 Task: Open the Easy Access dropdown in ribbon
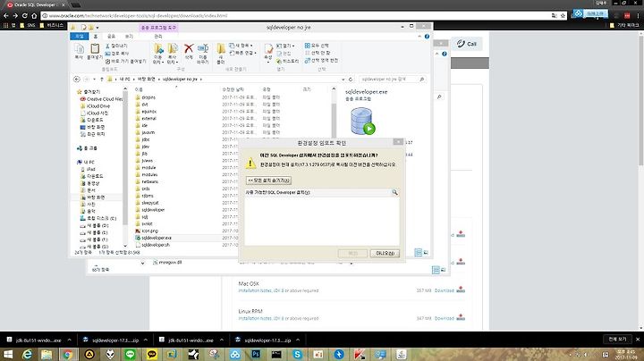pos(242,53)
